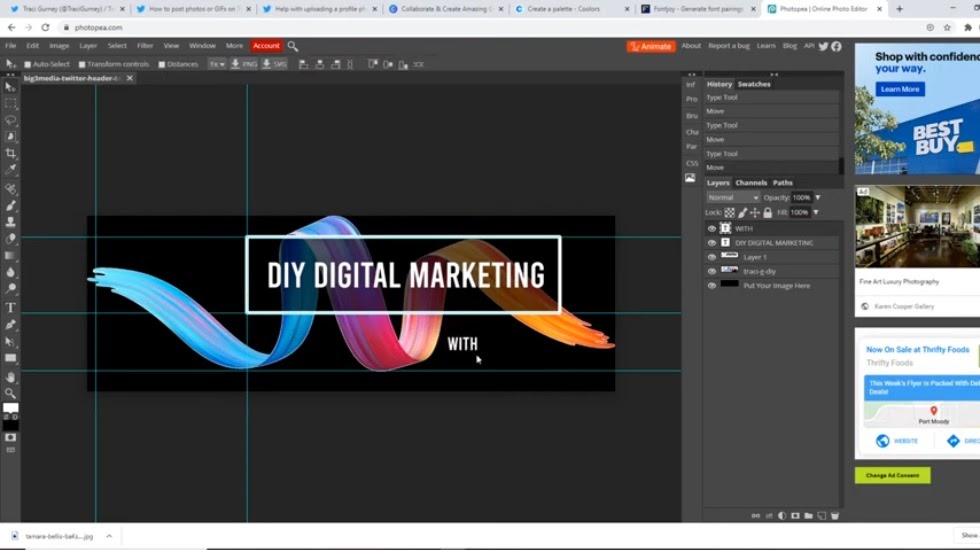Select the Crop tool

pyautogui.click(x=11, y=153)
